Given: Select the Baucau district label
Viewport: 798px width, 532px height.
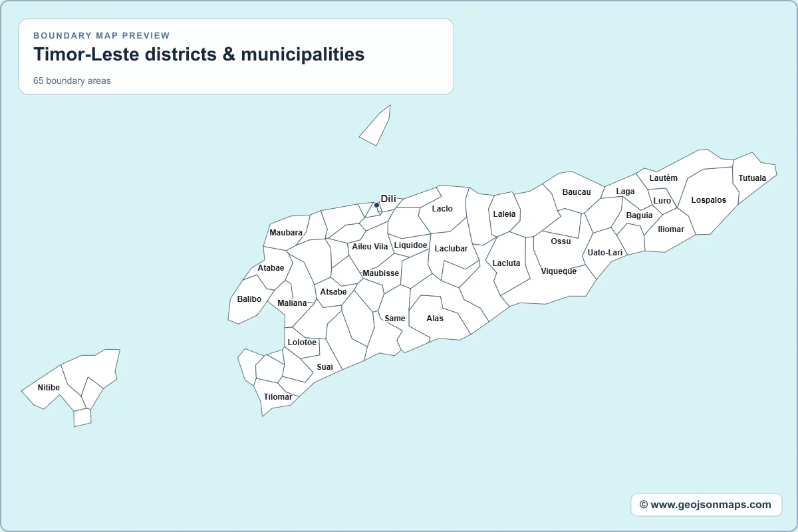Looking at the screenshot, I should [x=577, y=192].
